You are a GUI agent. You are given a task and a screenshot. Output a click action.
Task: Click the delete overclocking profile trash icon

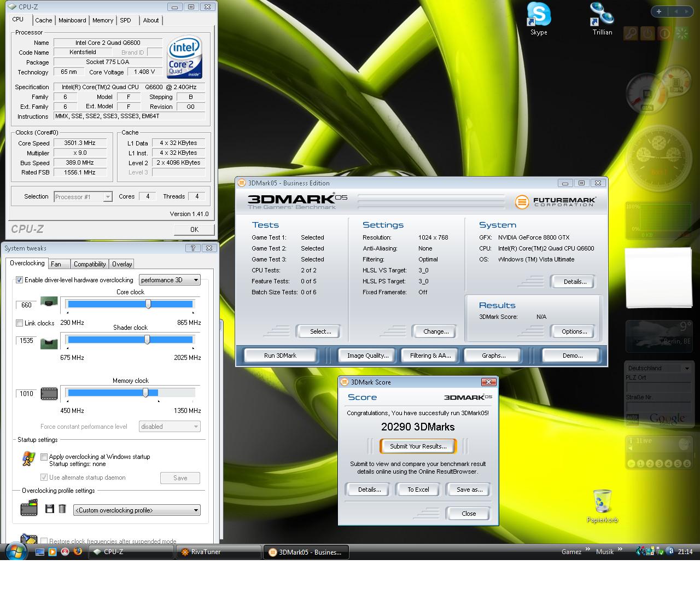coord(62,509)
